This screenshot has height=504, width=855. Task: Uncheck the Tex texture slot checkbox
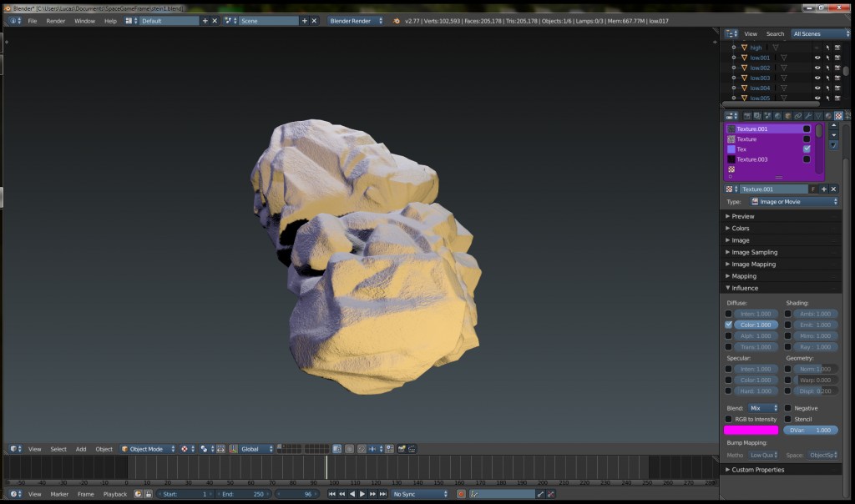806,149
